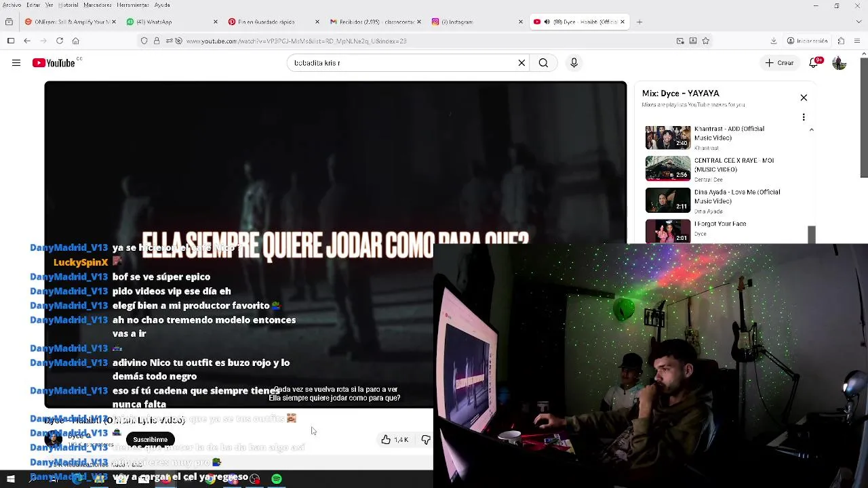
Task: Open Firefox View tab list icon
Action: 9,22
